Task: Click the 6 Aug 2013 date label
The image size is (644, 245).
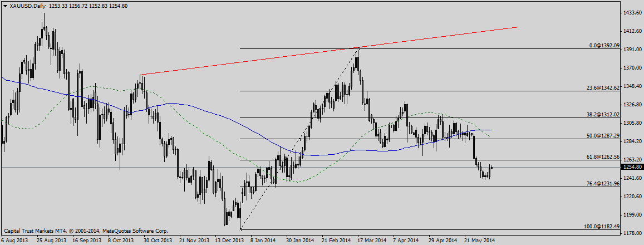Action: [x=16, y=241]
